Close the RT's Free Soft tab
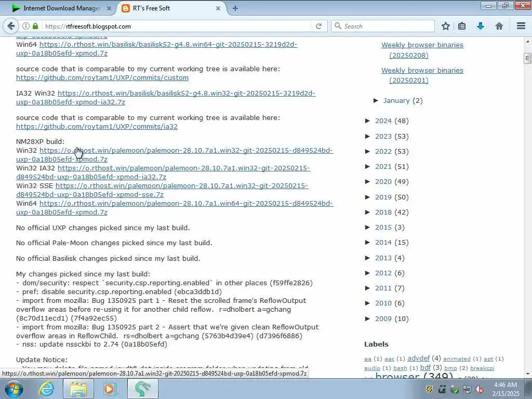Image resolution: width=532 pixels, height=399 pixels. (218, 8)
